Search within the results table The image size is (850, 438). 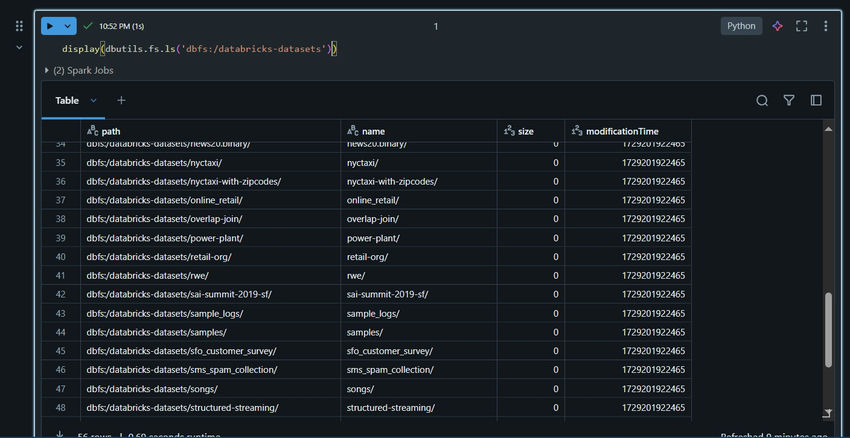762,100
